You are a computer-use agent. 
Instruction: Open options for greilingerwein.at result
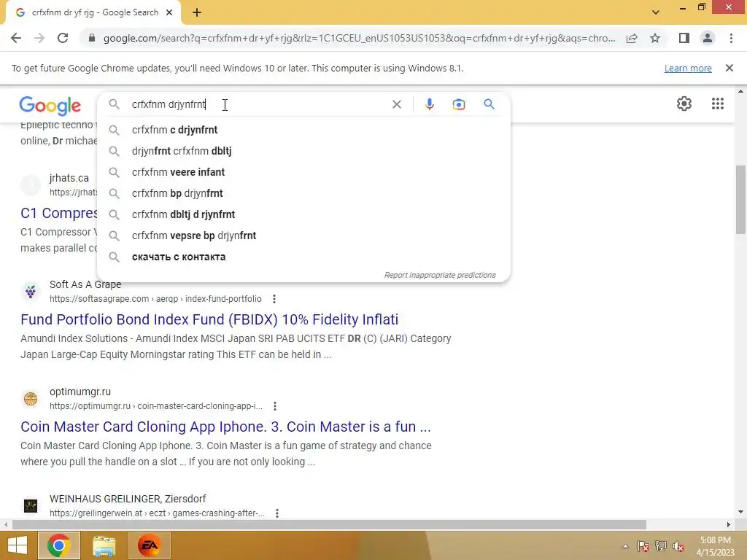(276, 513)
